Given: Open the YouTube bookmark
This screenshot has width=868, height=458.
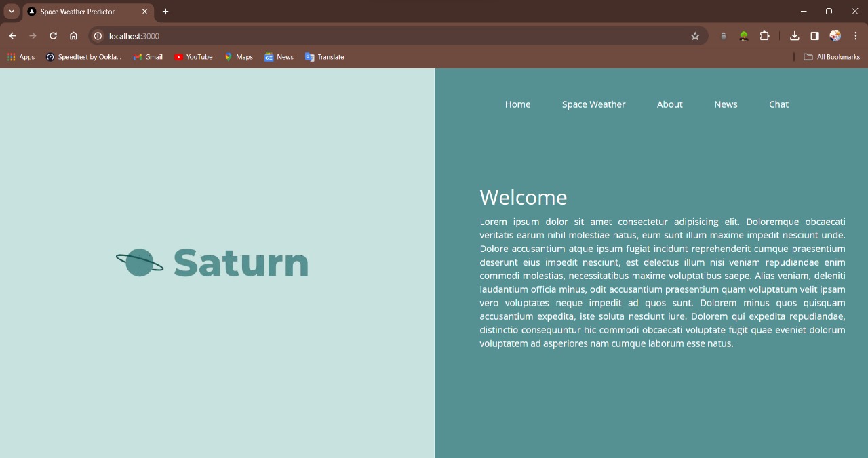Looking at the screenshot, I should point(193,57).
